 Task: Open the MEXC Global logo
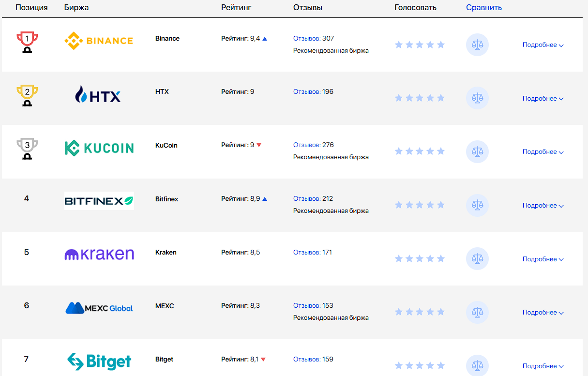coord(99,308)
